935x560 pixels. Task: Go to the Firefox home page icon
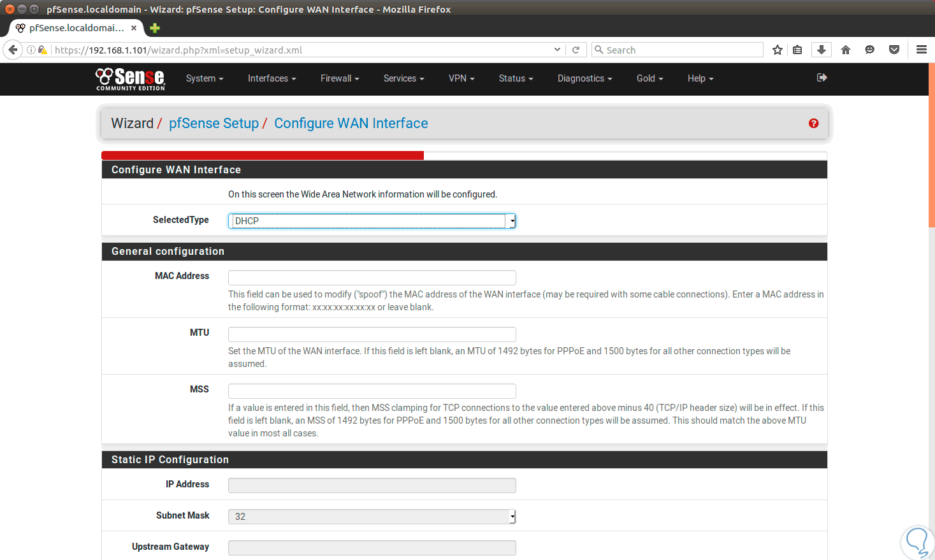point(846,50)
